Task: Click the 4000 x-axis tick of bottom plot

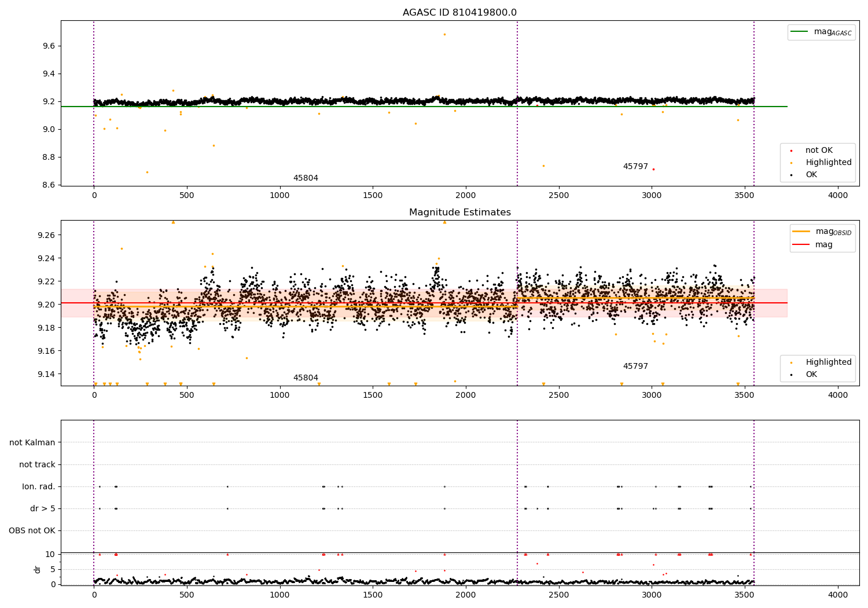Action: point(838,595)
